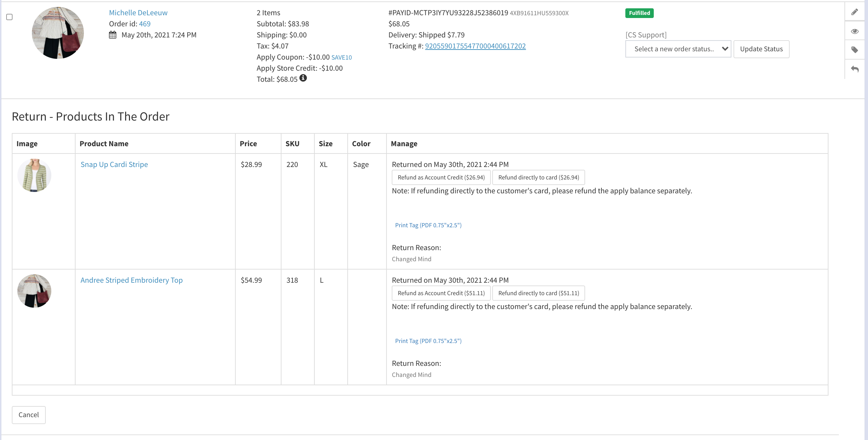Tick the order row checkbox
The image size is (868, 440).
10,17
